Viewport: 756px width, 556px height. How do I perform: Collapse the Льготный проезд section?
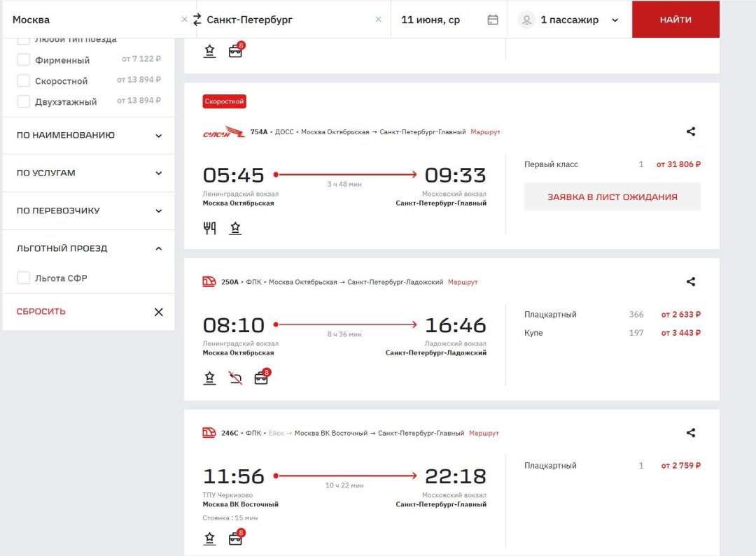click(x=158, y=248)
